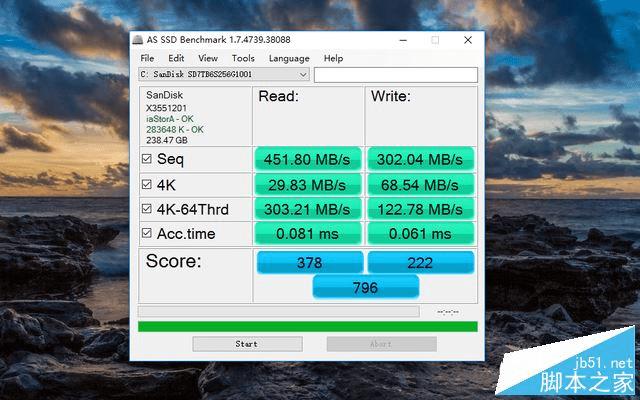Uncheck the 4K test checkbox
640x400 pixels.
(147, 184)
